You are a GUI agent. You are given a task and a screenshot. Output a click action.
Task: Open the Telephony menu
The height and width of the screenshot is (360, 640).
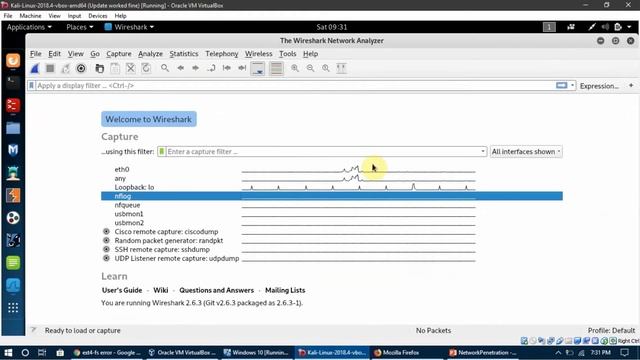(x=222, y=54)
